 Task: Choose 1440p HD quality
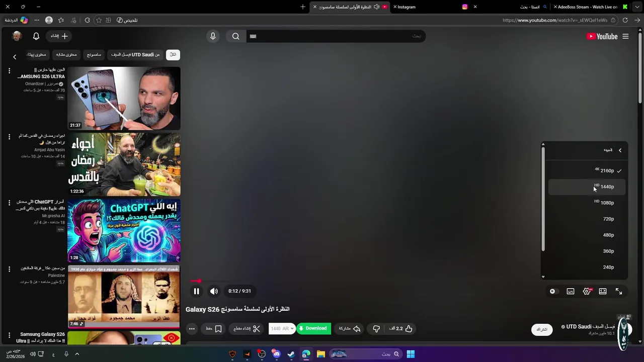click(587, 187)
